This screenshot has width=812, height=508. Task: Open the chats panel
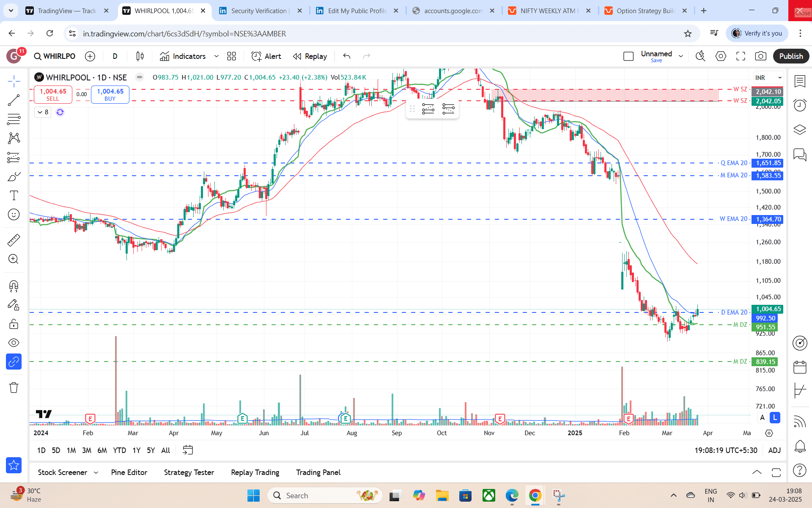click(x=800, y=154)
